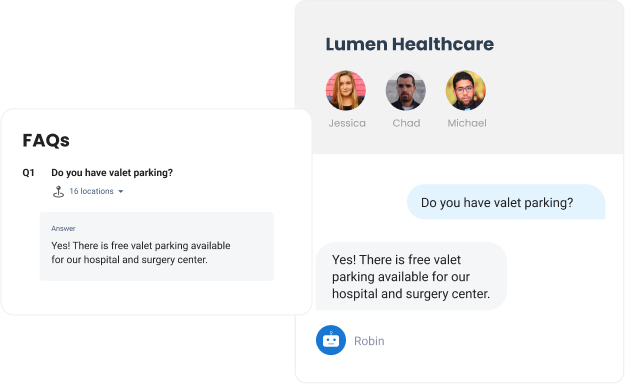Image resolution: width=625 pixels, height=384 pixels.
Task: Click the FAQ answer text box
Action: tap(157, 246)
